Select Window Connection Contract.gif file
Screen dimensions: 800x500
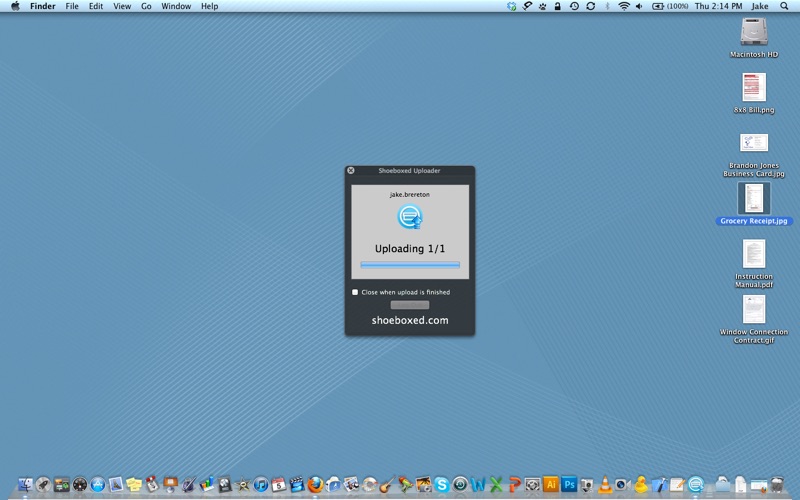tap(754, 319)
